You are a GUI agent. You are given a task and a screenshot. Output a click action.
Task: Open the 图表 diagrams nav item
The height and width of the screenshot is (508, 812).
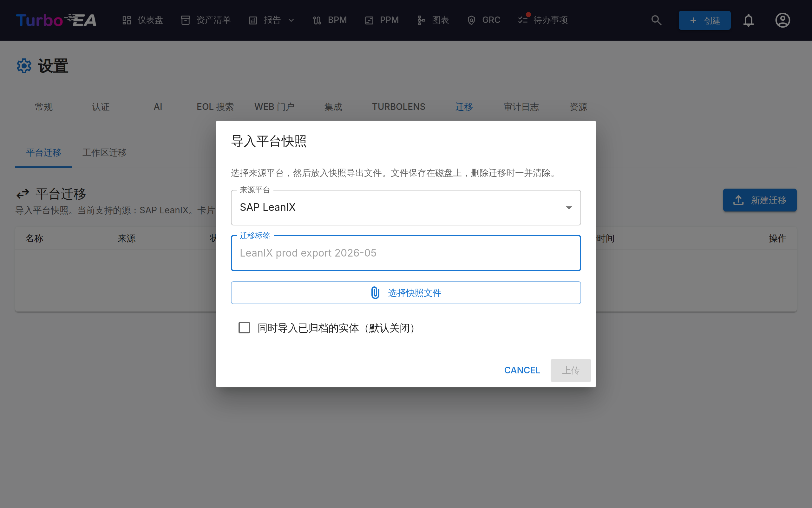[x=433, y=20]
